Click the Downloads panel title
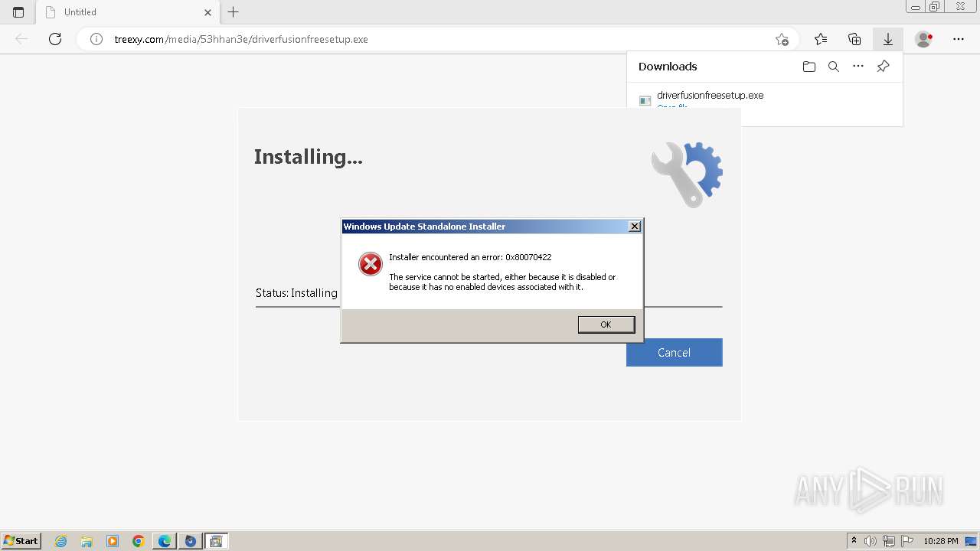The width and height of the screenshot is (980, 551). [668, 67]
